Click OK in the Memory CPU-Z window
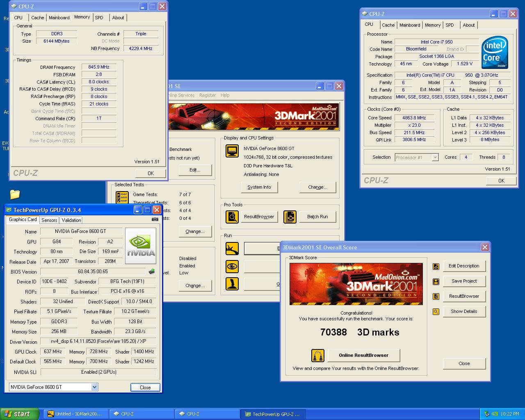The height and width of the screenshot is (420, 525). 151,173
